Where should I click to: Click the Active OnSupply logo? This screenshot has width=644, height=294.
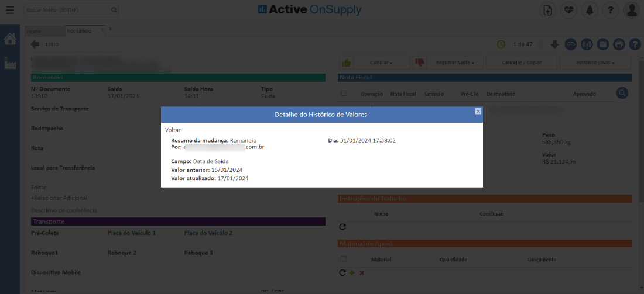(x=310, y=9)
